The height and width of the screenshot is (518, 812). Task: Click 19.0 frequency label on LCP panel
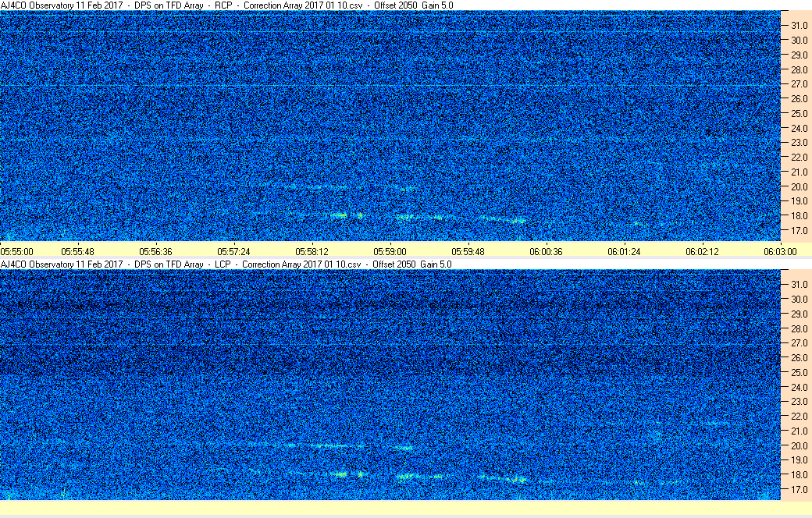[x=799, y=460]
